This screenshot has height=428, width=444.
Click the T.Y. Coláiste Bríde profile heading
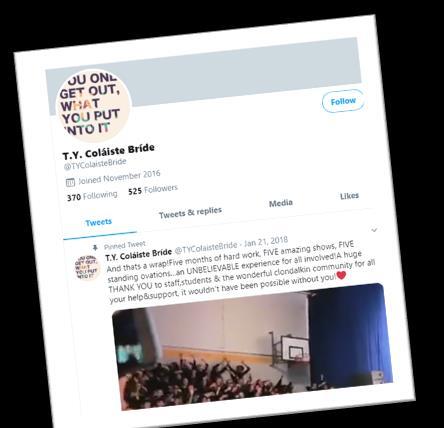[109, 151]
